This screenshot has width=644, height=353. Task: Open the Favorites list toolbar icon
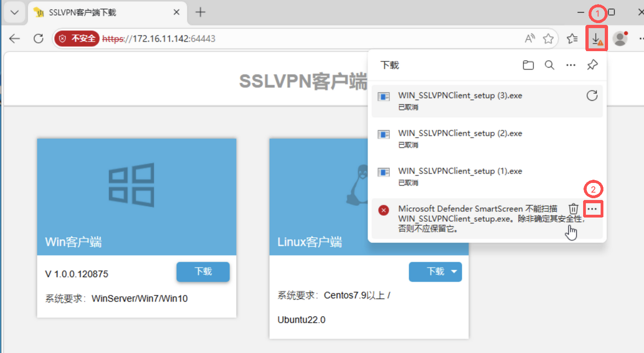coord(572,39)
